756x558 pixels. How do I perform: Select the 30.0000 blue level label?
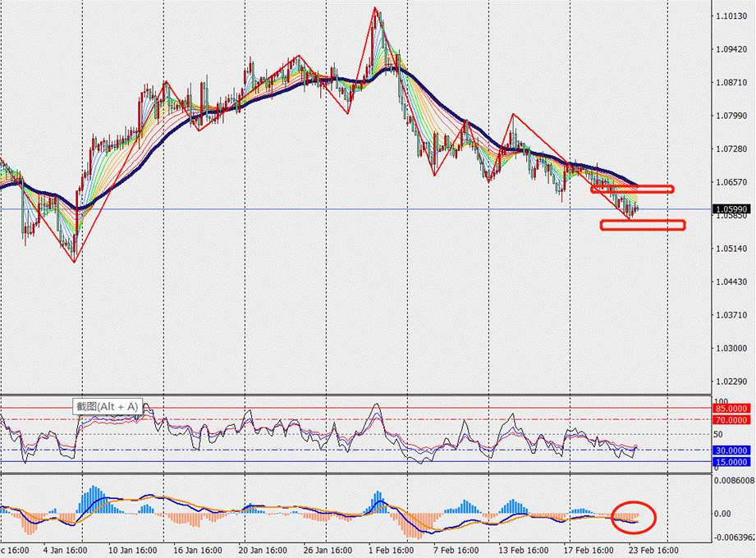pos(731,450)
